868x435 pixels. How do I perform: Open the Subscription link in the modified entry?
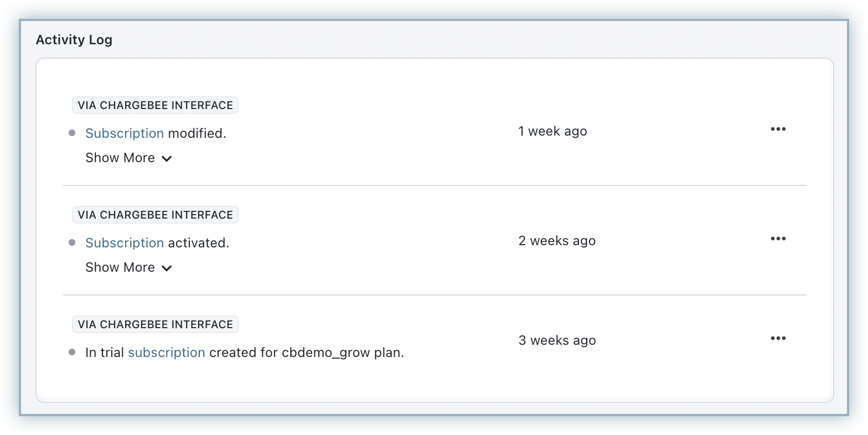coord(125,133)
